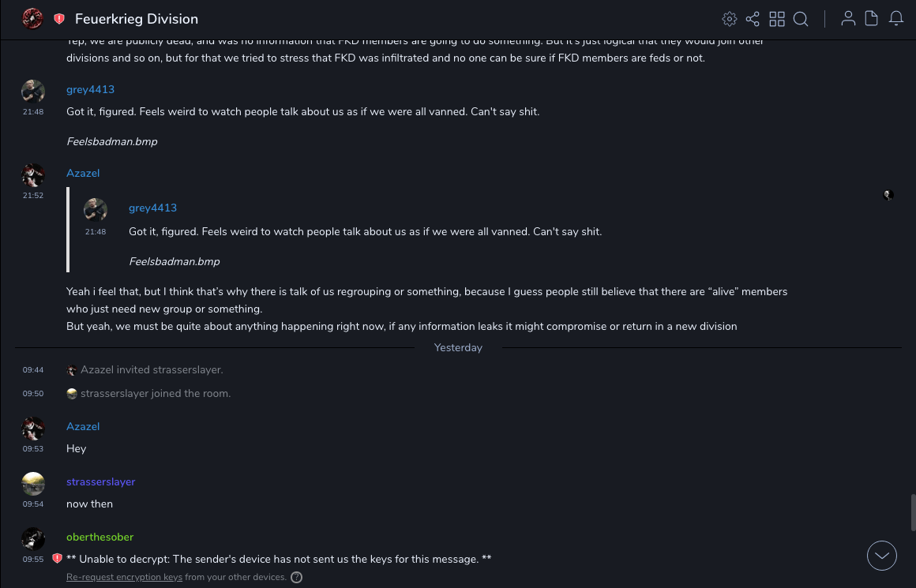Open room settings gear icon
This screenshot has height=588, width=916.
point(730,19)
